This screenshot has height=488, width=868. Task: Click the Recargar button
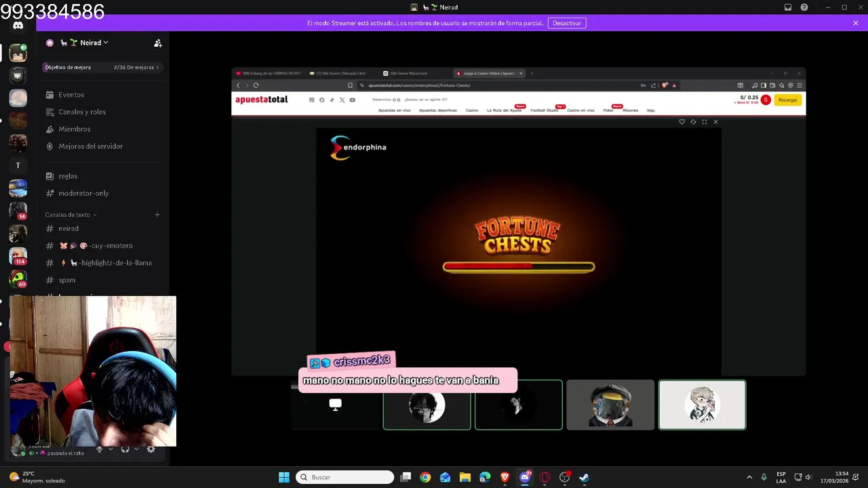tap(788, 100)
